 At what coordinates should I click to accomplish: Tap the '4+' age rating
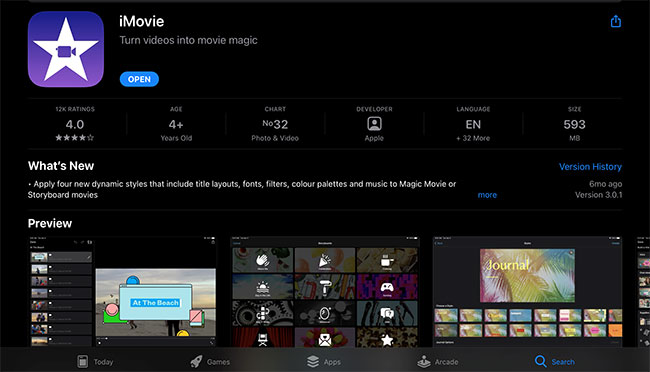click(x=176, y=124)
